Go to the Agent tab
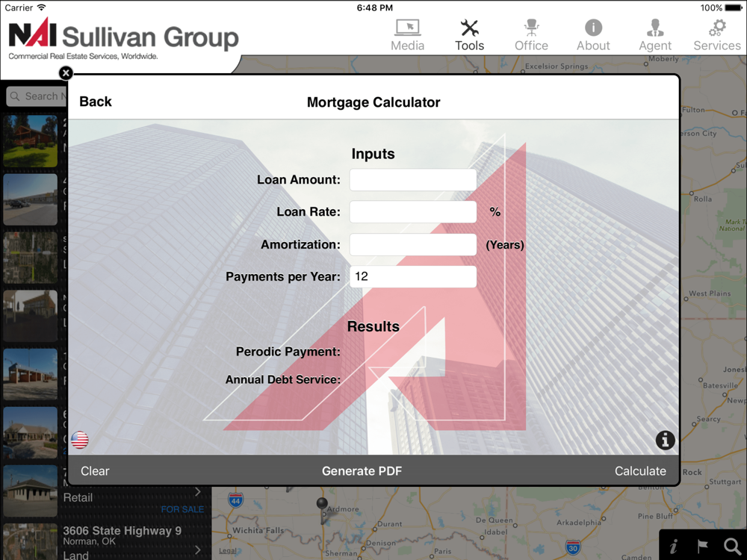Screen dimensions: 747x560 655,35
